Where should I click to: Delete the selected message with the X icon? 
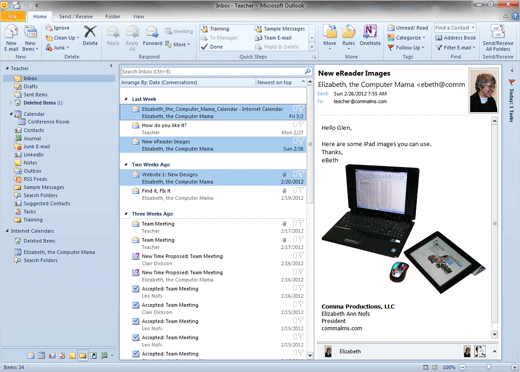pyautogui.click(x=90, y=36)
